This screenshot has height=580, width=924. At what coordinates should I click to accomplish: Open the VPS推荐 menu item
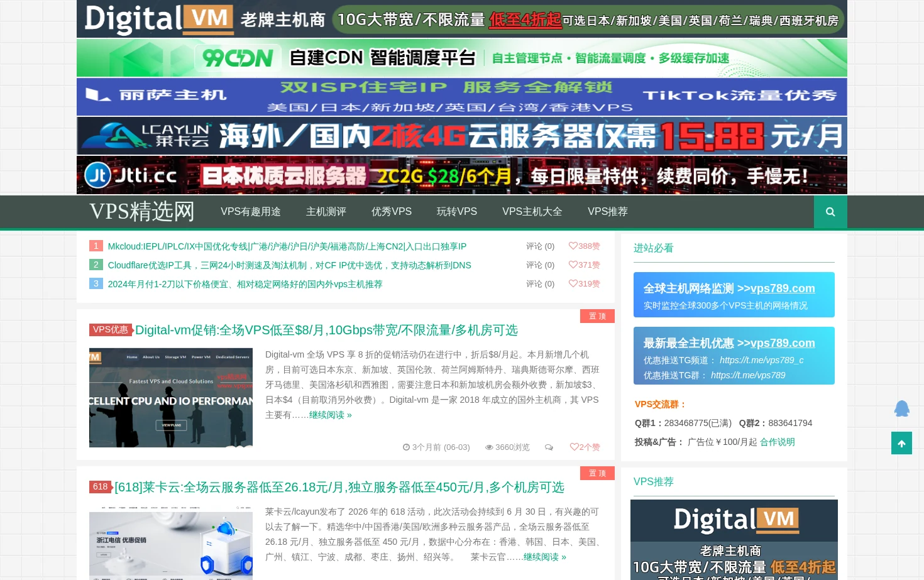[608, 212]
